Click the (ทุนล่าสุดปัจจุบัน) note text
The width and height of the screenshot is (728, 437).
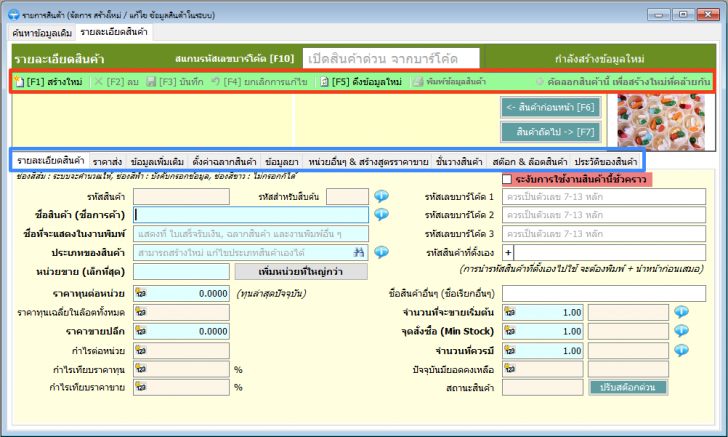coord(272,294)
